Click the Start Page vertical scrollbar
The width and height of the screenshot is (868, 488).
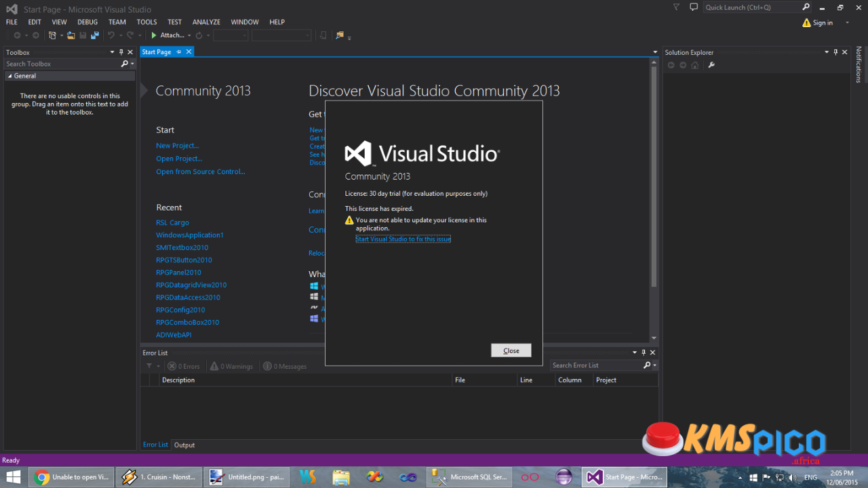click(654, 200)
